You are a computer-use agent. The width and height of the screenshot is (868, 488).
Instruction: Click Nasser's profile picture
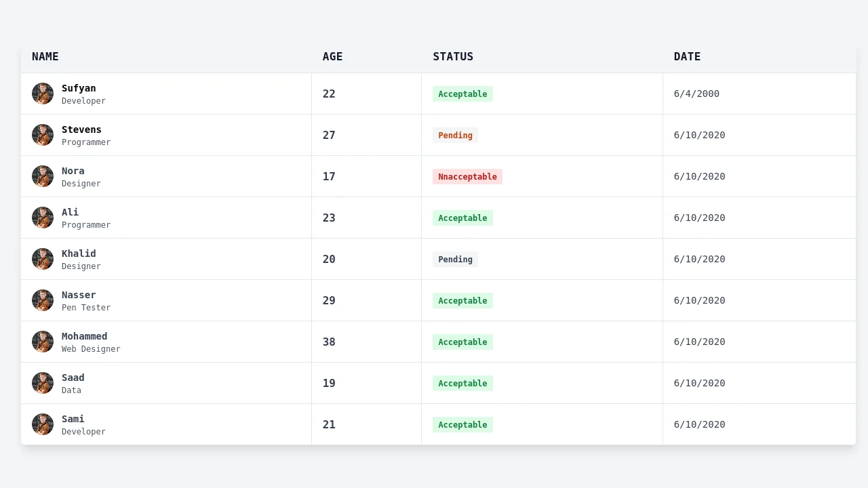(x=43, y=300)
